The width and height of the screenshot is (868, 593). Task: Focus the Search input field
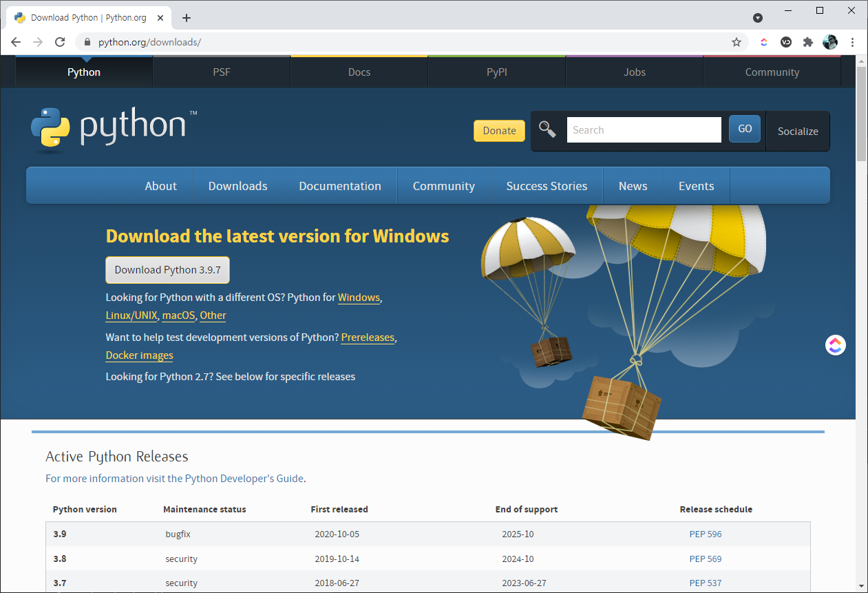click(x=644, y=129)
